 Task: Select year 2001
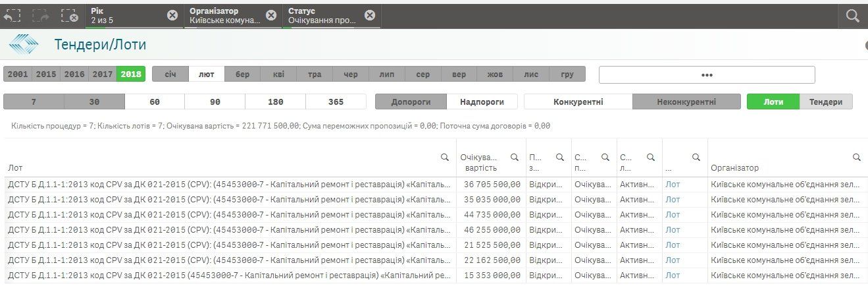(x=18, y=74)
